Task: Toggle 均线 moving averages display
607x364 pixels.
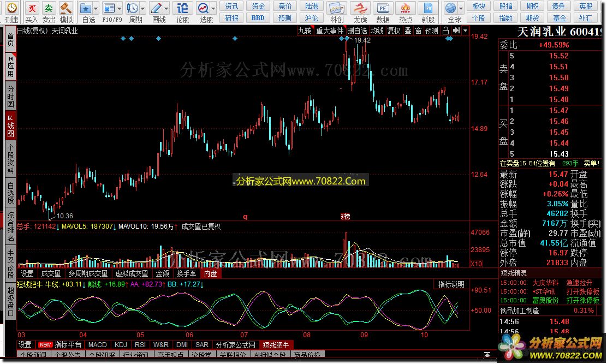Action: coord(377,31)
